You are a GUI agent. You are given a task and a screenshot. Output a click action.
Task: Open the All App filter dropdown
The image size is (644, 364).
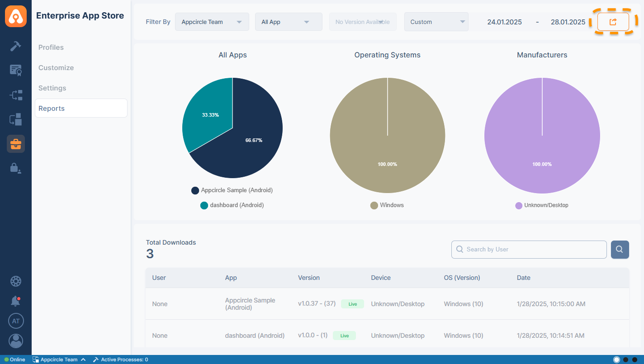pos(289,22)
